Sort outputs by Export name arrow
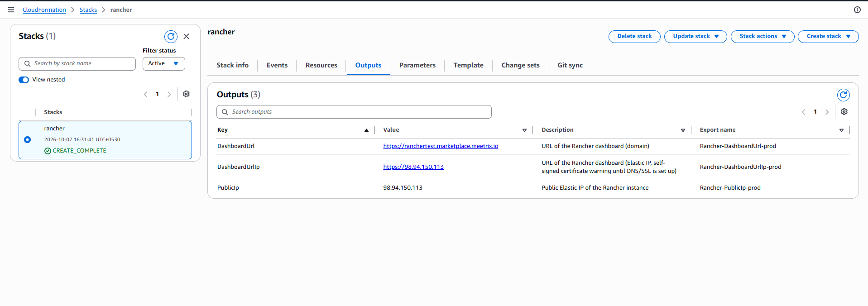 pyautogui.click(x=841, y=130)
